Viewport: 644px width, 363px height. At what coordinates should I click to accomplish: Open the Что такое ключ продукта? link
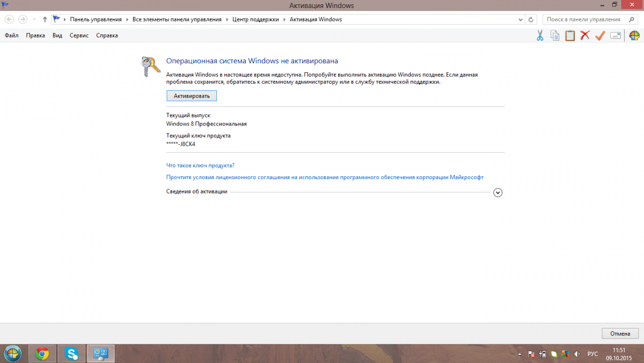[200, 165]
